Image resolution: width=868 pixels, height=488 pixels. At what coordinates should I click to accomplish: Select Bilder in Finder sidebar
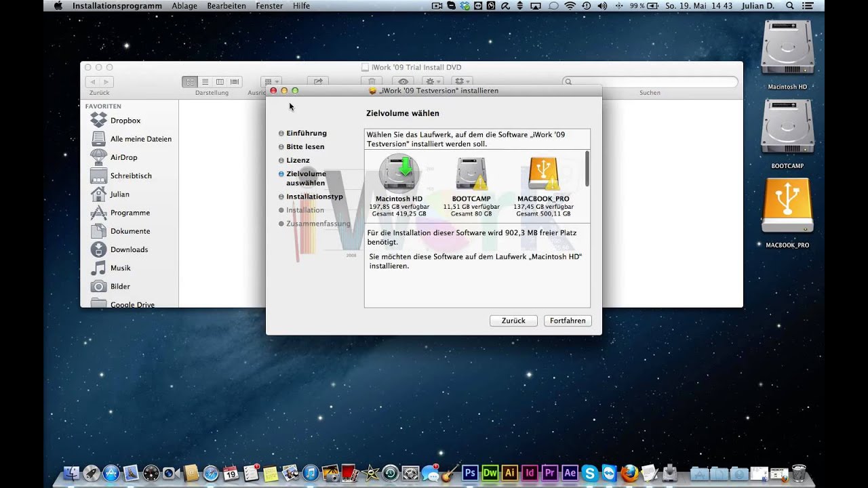pyautogui.click(x=121, y=286)
